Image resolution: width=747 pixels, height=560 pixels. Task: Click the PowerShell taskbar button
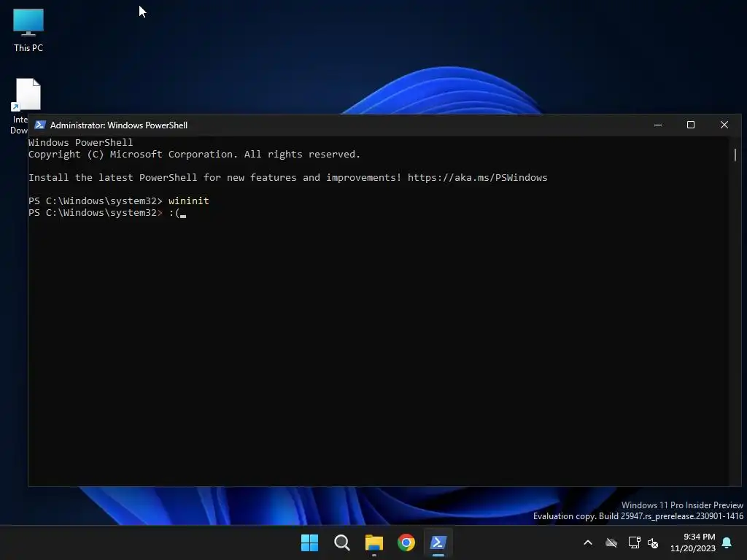(438, 542)
